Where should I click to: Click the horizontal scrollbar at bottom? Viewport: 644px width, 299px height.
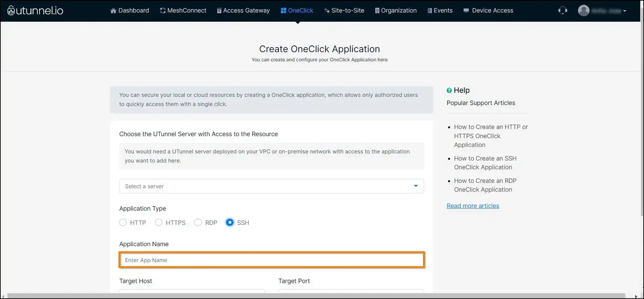316,296
